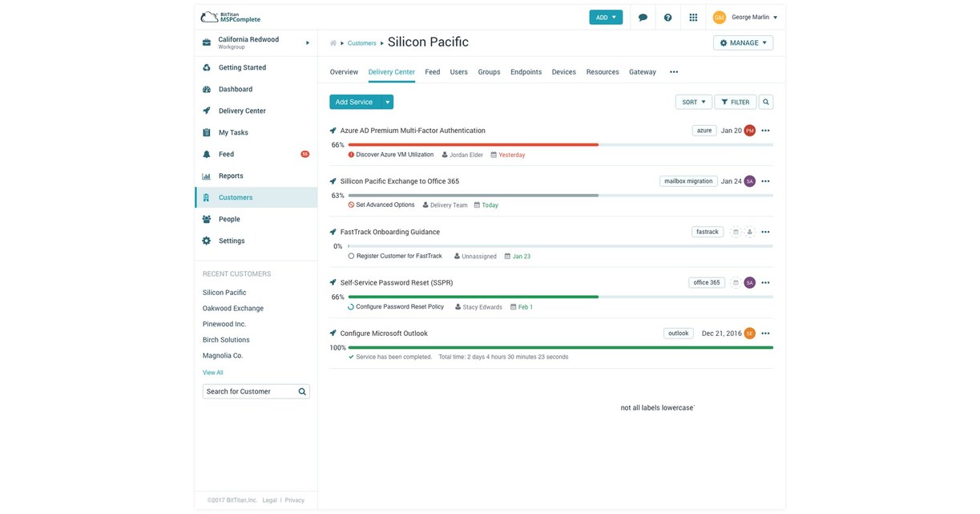The height and width of the screenshot is (514, 980).
Task: Open the Sort dropdown
Action: [692, 100]
